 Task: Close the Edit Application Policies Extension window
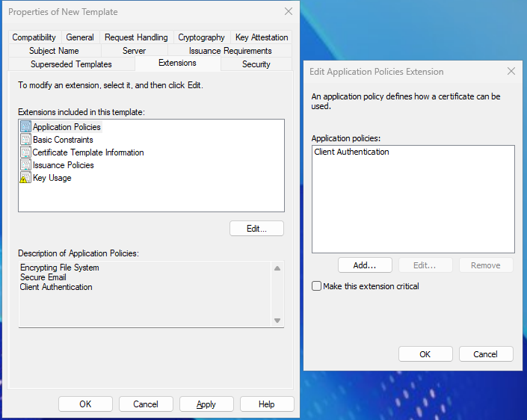click(511, 72)
